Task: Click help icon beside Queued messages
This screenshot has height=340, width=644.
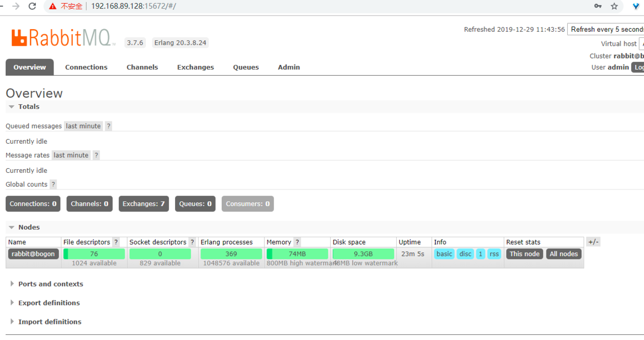Action: pos(109,126)
